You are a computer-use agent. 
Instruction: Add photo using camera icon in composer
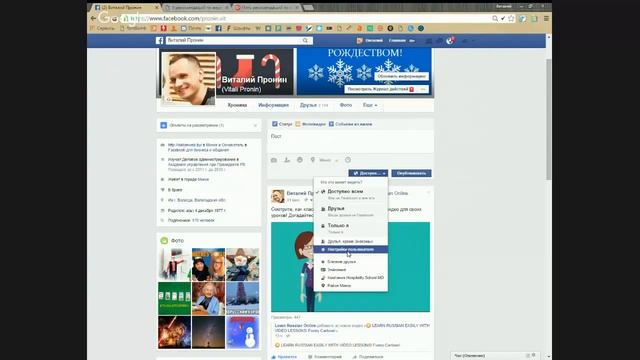point(274,160)
